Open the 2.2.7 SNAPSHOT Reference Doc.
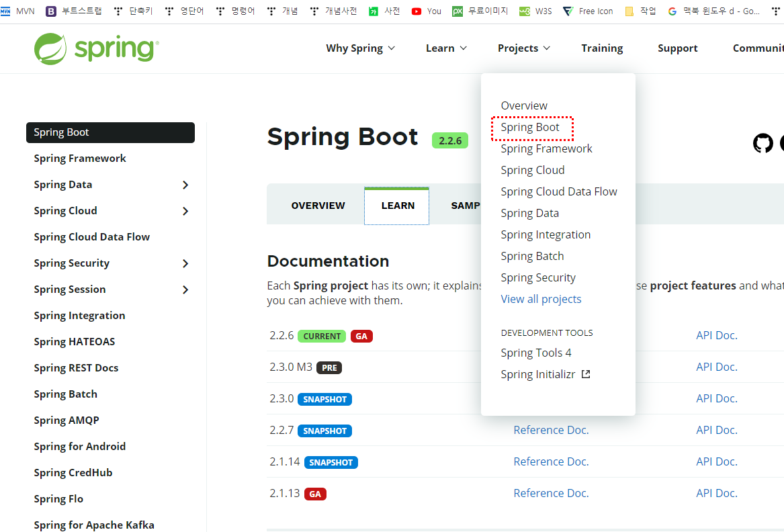This screenshot has width=784, height=532. click(x=551, y=430)
